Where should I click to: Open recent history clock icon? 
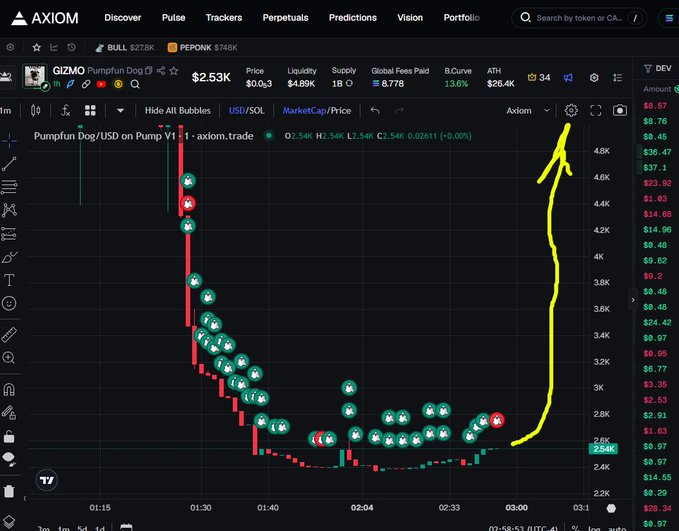71,47
